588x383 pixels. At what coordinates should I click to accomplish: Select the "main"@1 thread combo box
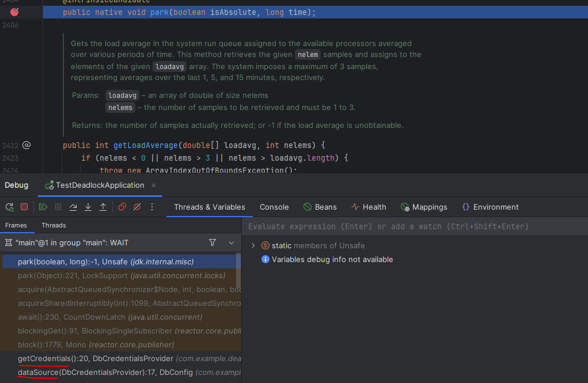[121, 242]
